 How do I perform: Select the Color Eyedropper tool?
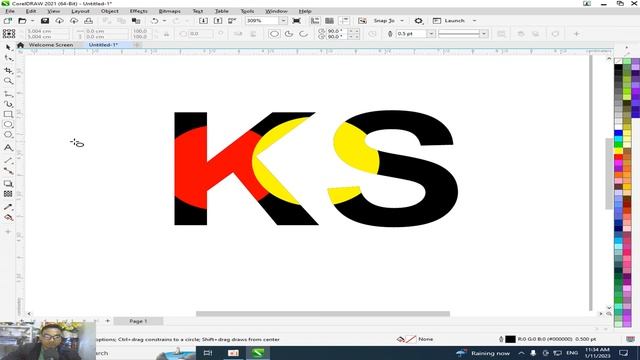pos(8,207)
